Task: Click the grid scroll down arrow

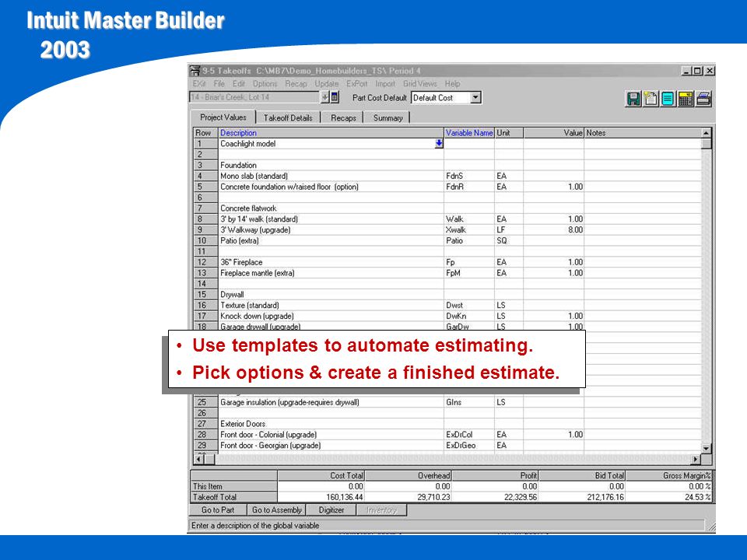Action: 707,448
